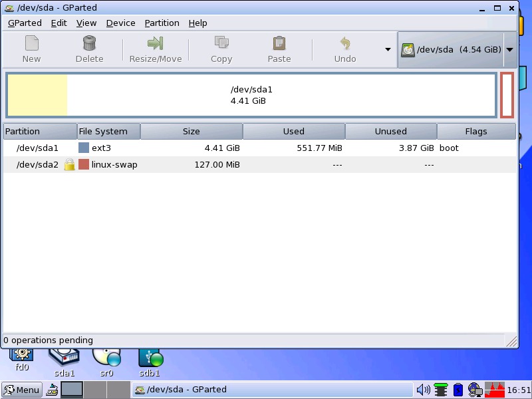
Task: Open the Help menu
Action: [198, 23]
